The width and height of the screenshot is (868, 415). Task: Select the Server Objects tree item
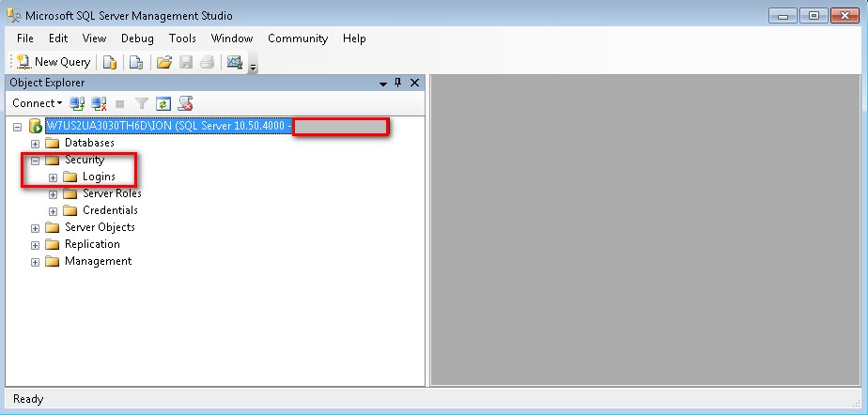click(x=100, y=227)
